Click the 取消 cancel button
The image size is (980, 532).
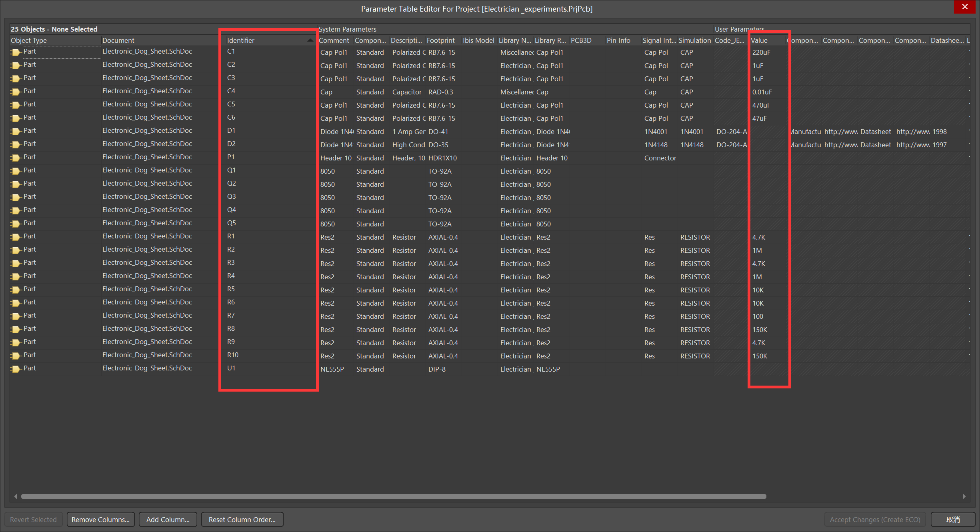[x=953, y=519]
